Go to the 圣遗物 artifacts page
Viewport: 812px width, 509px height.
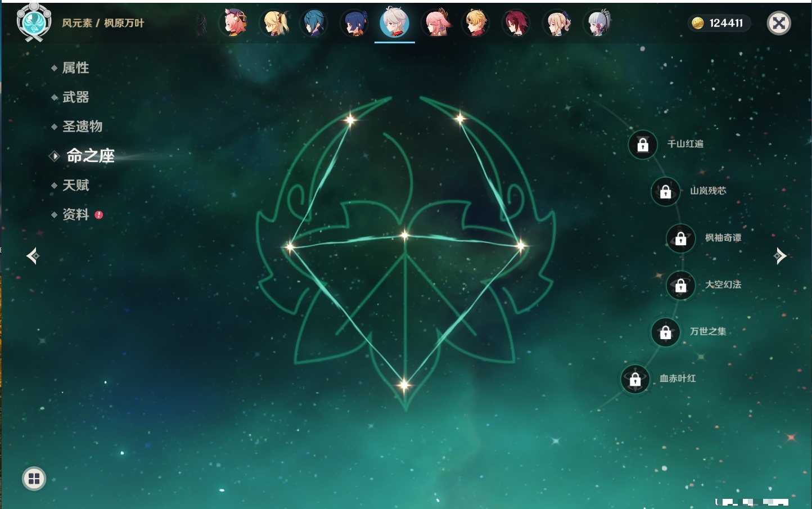[82, 127]
